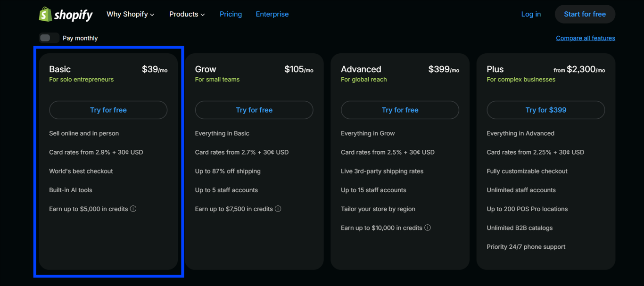Image resolution: width=644 pixels, height=286 pixels.
Task: Open the Pricing menu item
Action: click(x=231, y=14)
